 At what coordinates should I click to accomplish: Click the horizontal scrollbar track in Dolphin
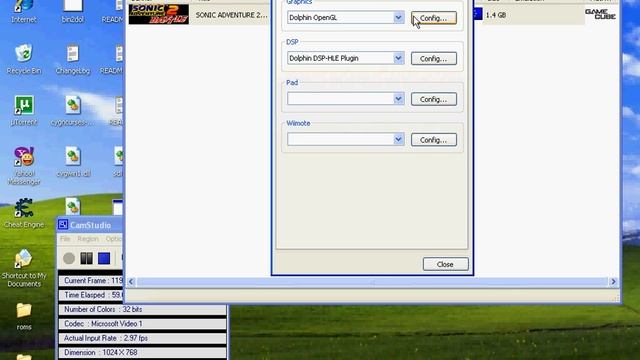click(x=372, y=282)
